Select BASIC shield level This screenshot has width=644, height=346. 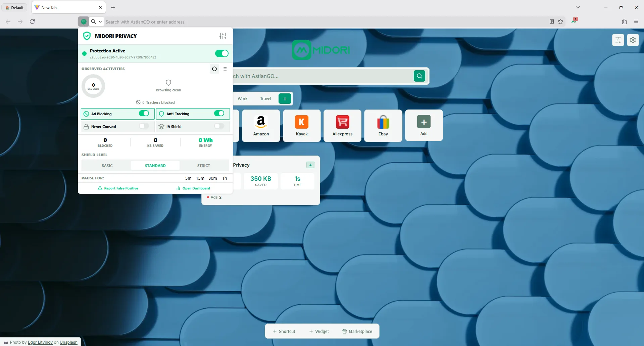(107, 166)
